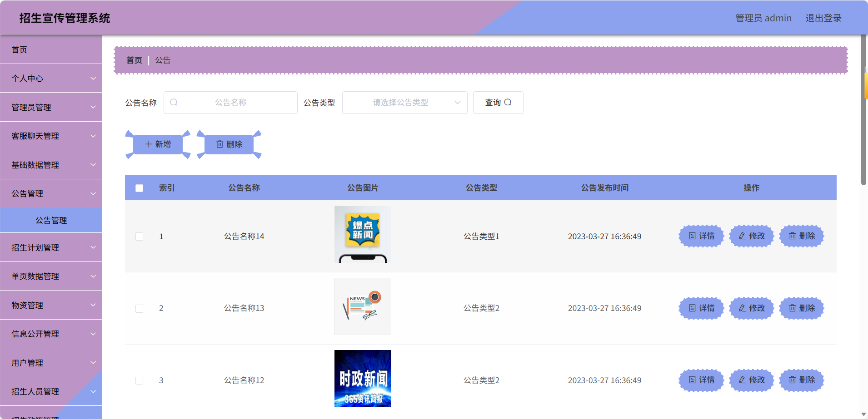Expand 客服聊天管理 sidebar chevron
Screen dimensions: 868x419
tap(93, 136)
